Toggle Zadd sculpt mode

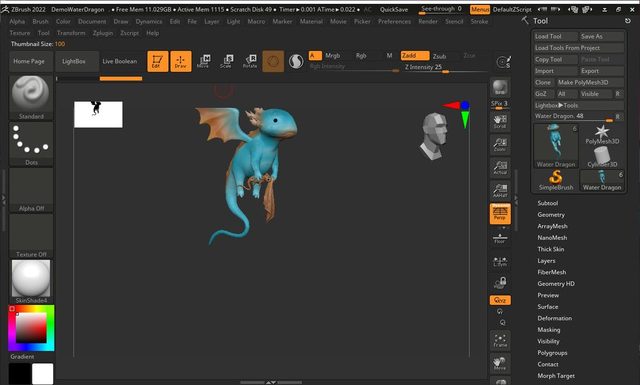pos(415,56)
